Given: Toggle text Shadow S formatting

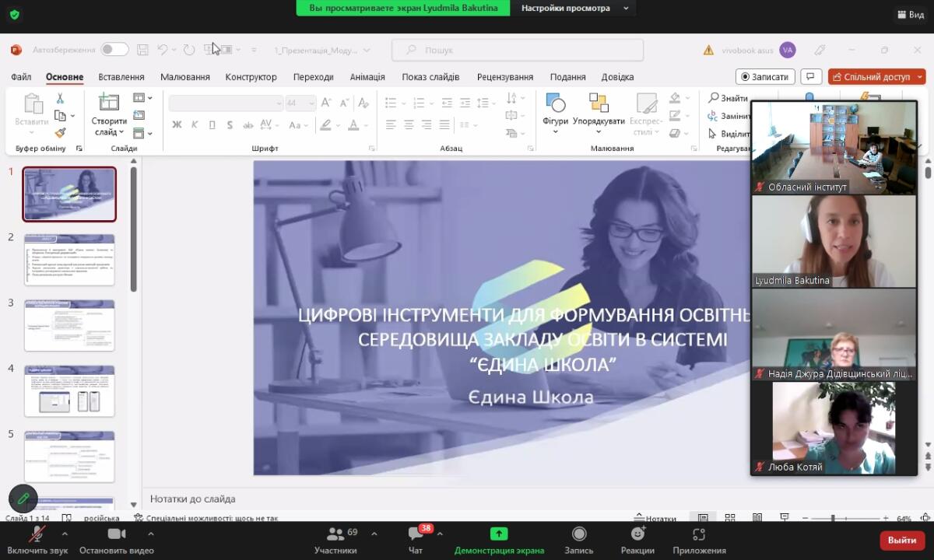Looking at the screenshot, I should [x=230, y=124].
